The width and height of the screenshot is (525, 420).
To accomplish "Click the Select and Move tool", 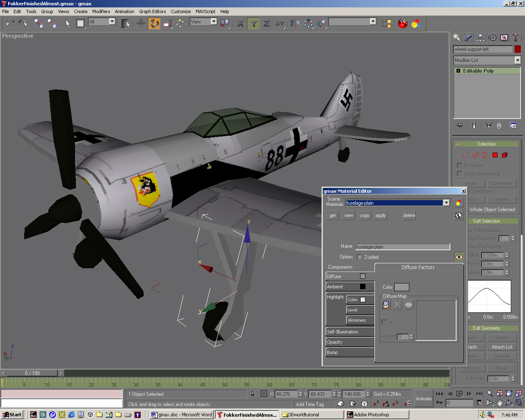I will (141, 23).
